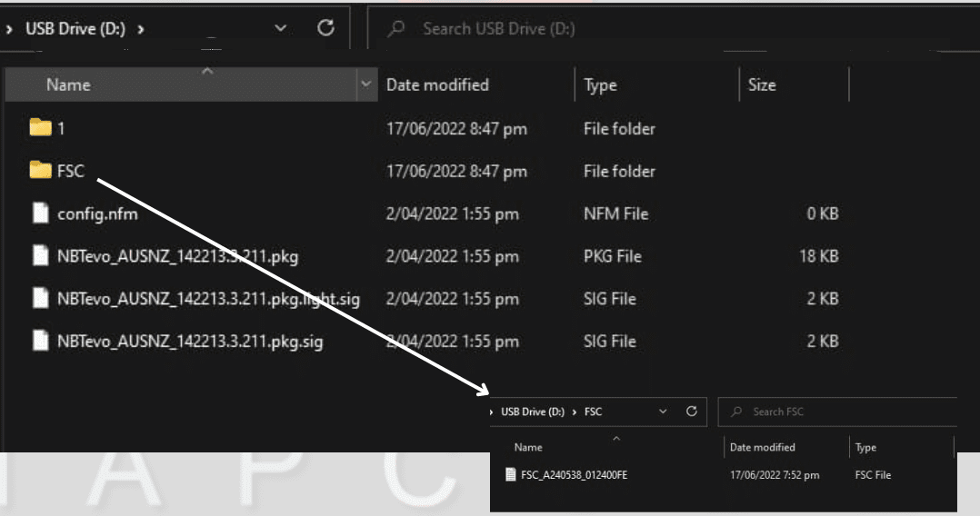Click the NFM File type cell
Image resolution: width=980 pixels, height=516 pixels.
coord(616,213)
